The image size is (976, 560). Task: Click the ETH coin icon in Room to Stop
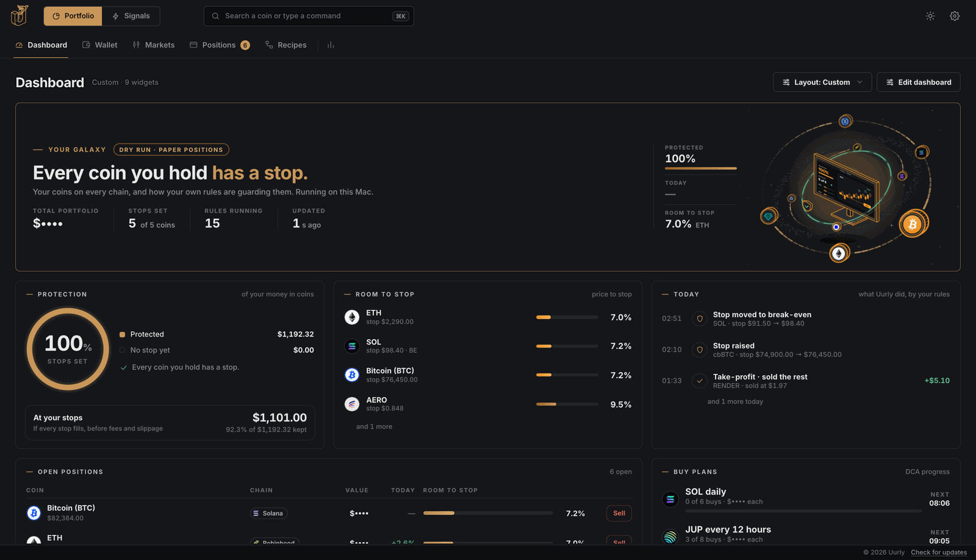click(x=352, y=317)
